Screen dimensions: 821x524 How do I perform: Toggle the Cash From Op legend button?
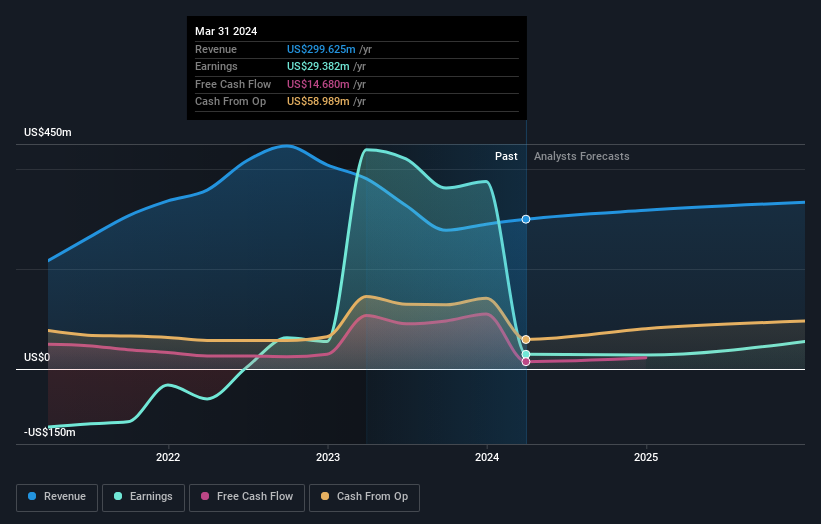point(364,497)
